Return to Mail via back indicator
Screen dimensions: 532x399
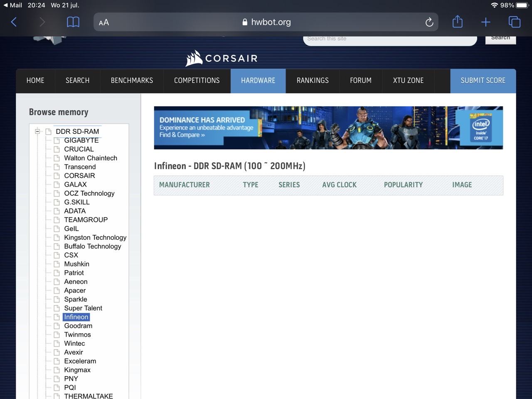tap(12, 5)
